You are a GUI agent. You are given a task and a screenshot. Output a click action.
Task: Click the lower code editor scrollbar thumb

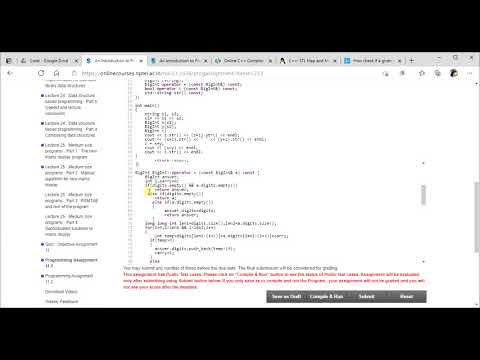tap(423, 195)
